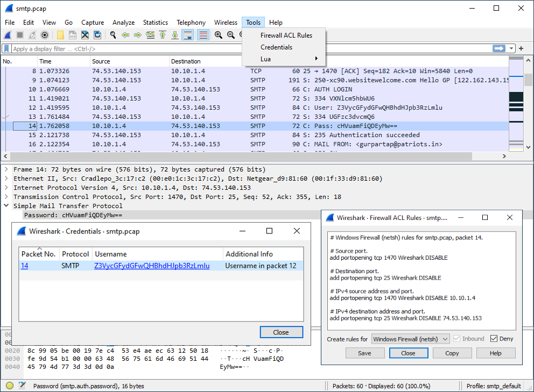Expand the Internet Protocol Version 4 details
This screenshot has height=392, width=534.
coord(6,187)
